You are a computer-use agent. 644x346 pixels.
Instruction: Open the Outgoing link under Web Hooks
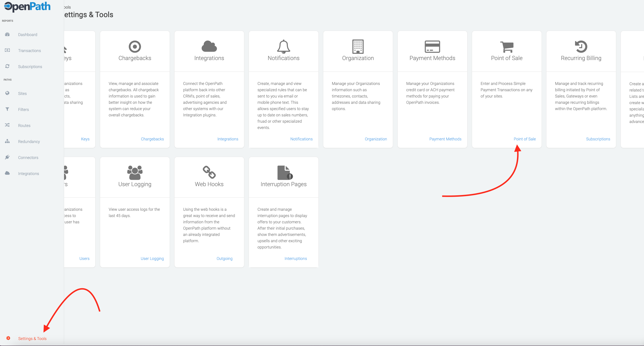(x=224, y=258)
